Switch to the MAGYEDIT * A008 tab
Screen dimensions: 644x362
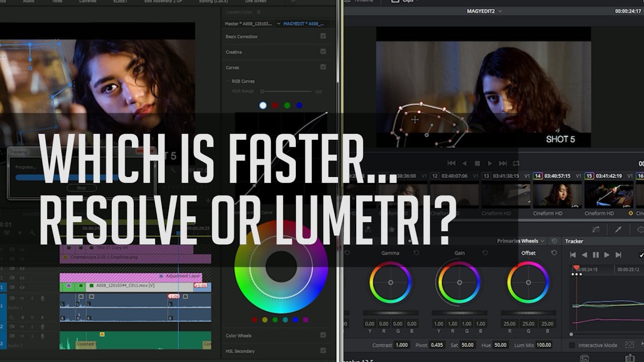pyautogui.click(x=303, y=24)
